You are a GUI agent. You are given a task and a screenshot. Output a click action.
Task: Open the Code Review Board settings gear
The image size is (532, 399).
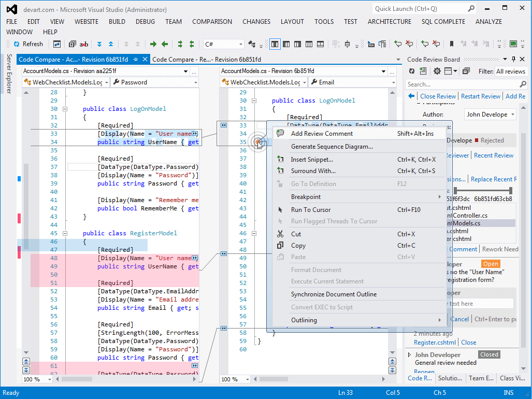(x=437, y=70)
